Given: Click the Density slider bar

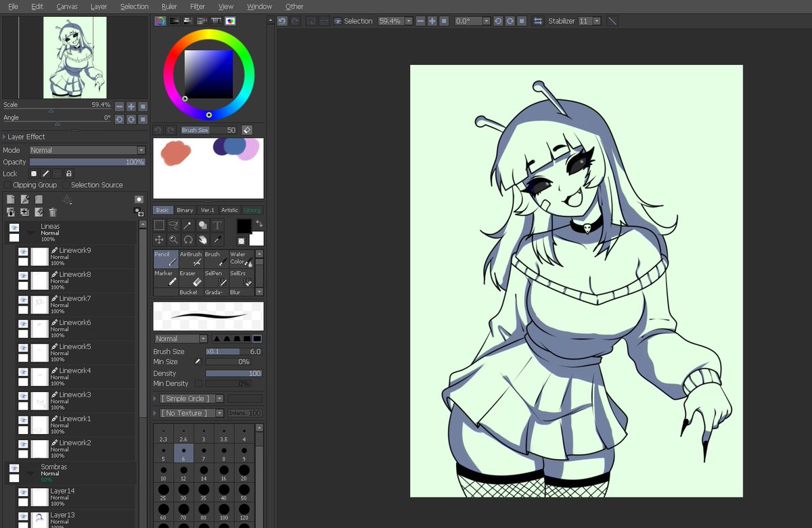Looking at the screenshot, I should [x=233, y=373].
